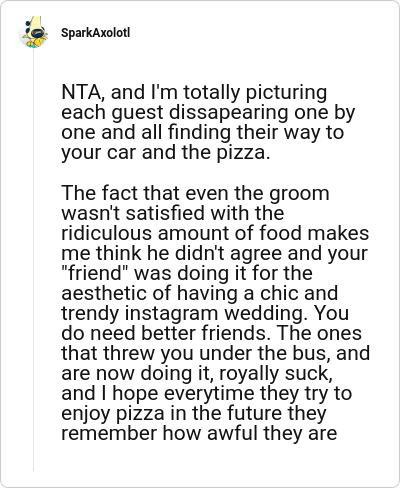
Task: Click the phrase "better friends." in the comment
Action: [206, 333]
